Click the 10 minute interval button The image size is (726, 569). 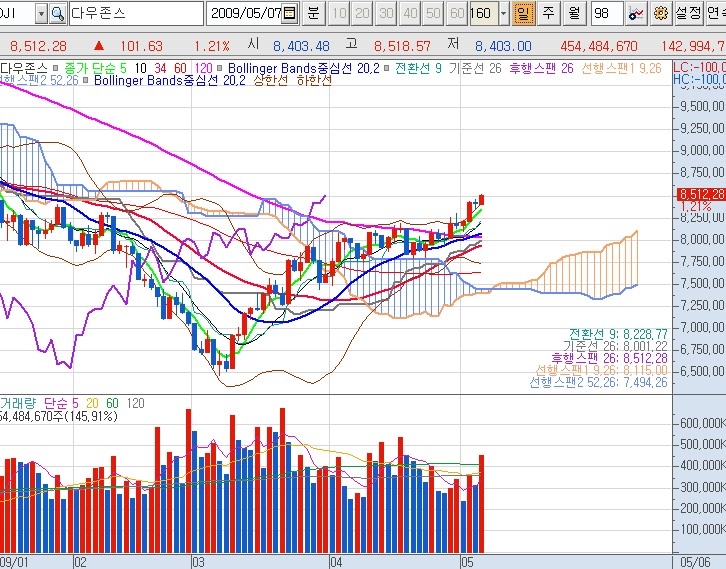pos(338,14)
